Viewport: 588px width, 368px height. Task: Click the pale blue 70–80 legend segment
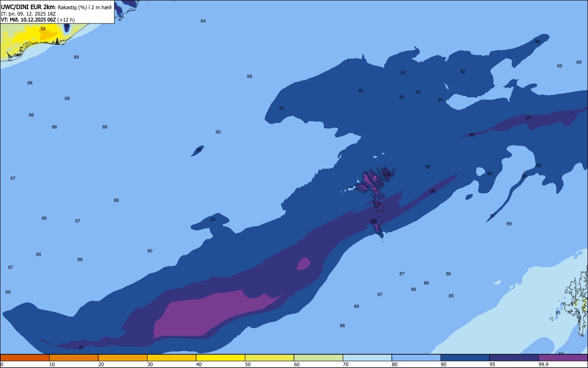point(367,357)
